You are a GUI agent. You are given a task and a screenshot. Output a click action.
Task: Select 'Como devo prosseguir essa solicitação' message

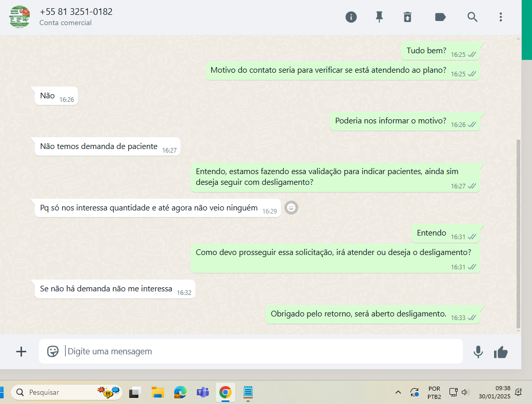pyautogui.click(x=335, y=258)
